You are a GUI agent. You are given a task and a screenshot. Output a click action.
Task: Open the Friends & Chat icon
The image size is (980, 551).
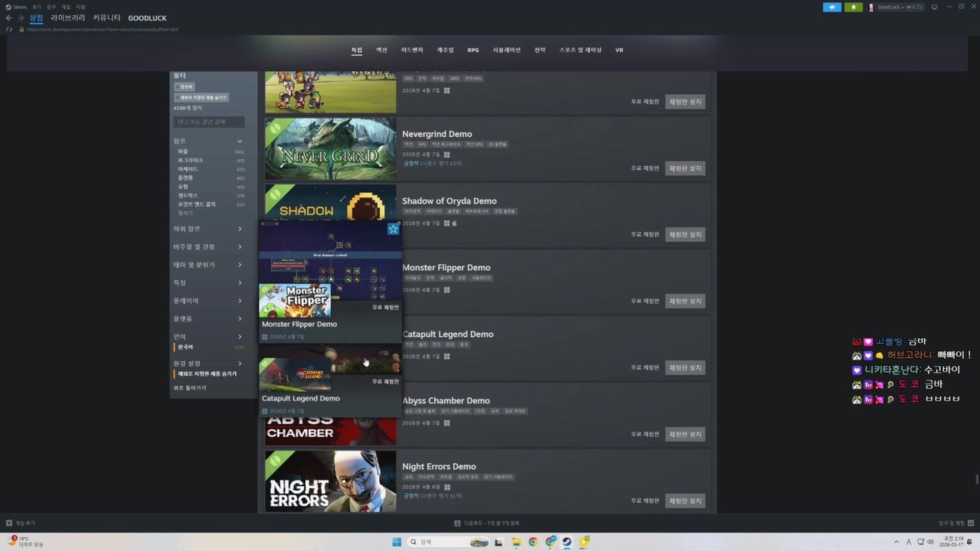971,523
